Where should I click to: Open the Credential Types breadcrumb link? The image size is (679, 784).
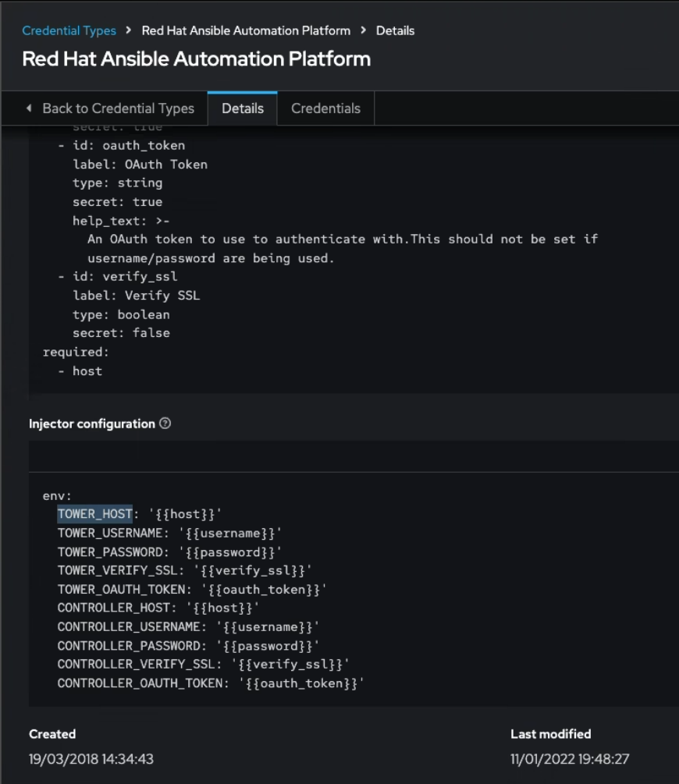(69, 30)
